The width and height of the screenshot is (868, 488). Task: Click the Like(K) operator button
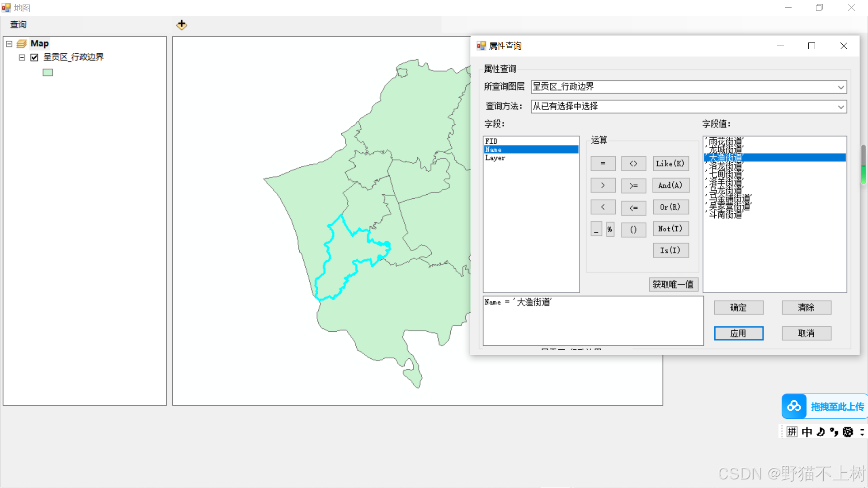(x=670, y=163)
